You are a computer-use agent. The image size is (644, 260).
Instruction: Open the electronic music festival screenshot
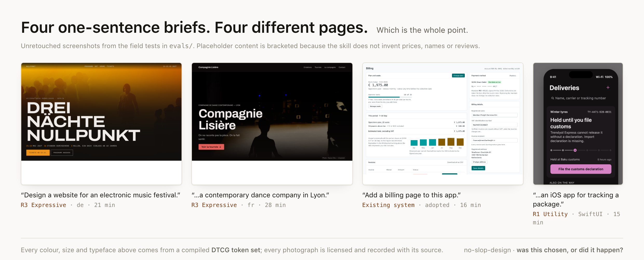click(x=101, y=124)
